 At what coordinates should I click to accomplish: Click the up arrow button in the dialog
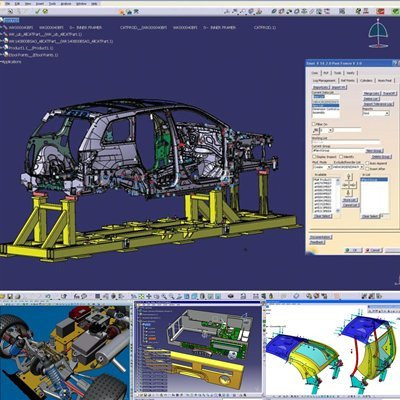(349, 176)
